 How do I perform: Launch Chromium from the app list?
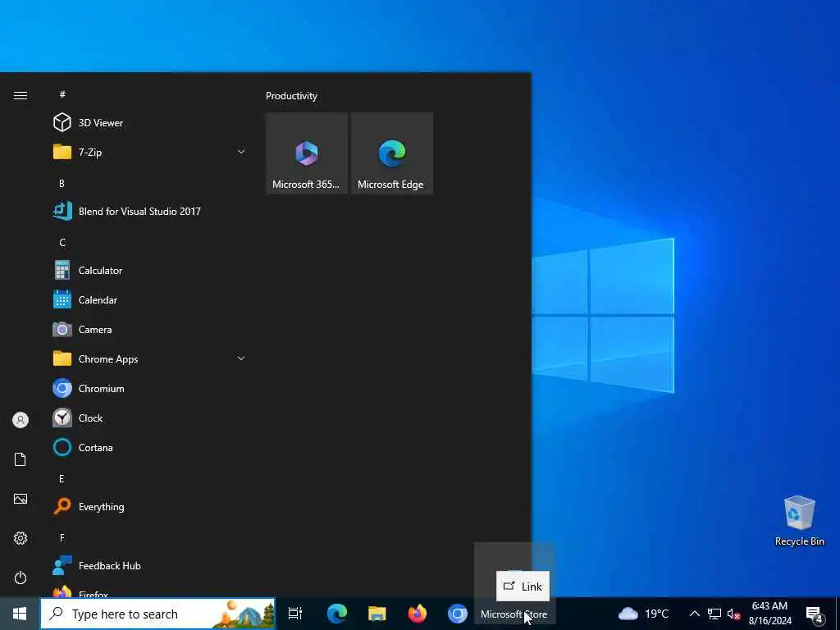149,388
